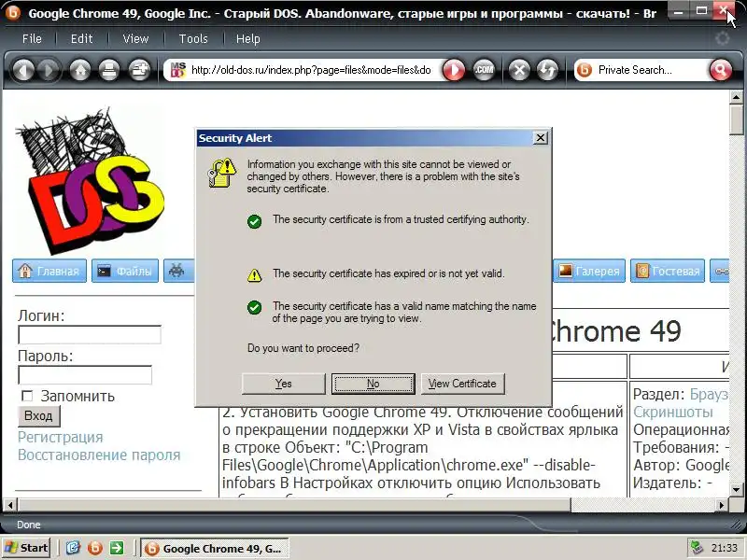The width and height of the screenshot is (747, 560).
Task: Launch orange browser icon in quick launch
Action: click(x=95, y=548)
